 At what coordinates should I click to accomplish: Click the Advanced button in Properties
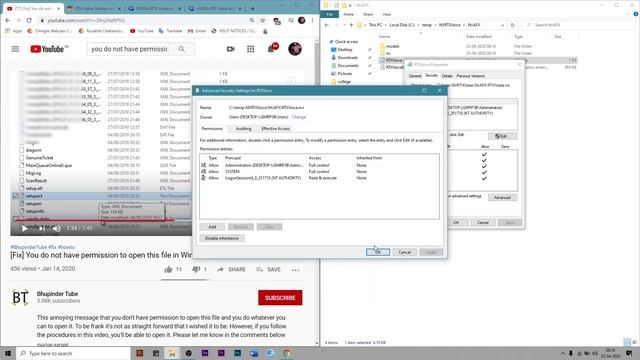(x=502, y=198)
